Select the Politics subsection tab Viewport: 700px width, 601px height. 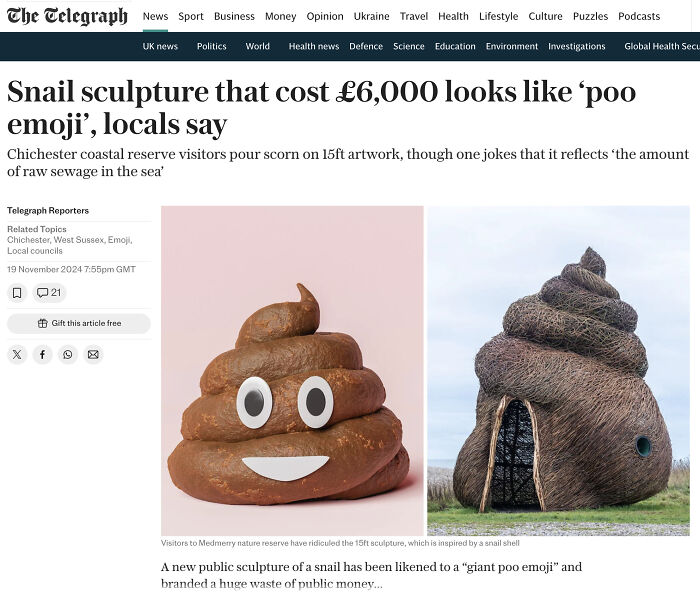[x=212, y=46]
